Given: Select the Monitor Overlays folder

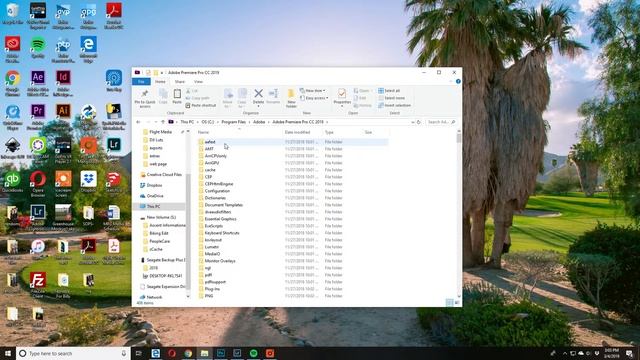Looking at the screenshot, I should 220,261.
